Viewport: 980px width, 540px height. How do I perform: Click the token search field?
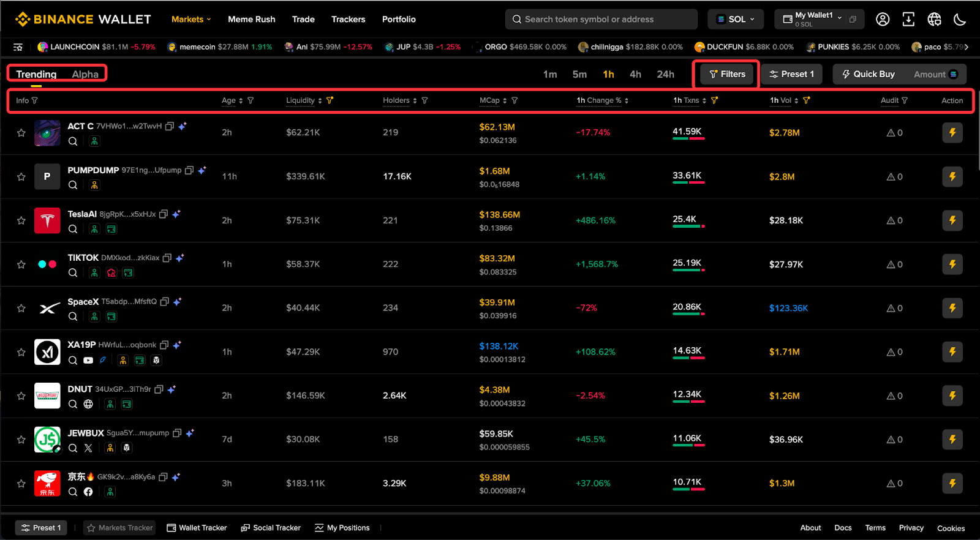[601, 19]
